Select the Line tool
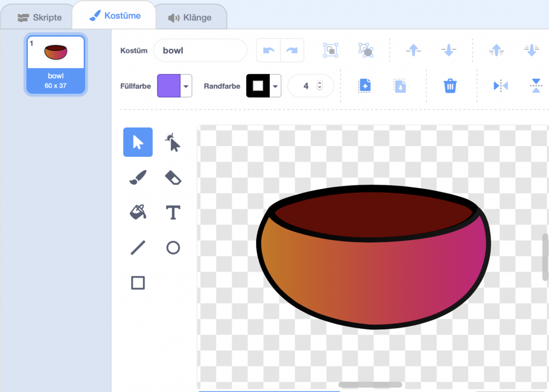 pos(138,247)
